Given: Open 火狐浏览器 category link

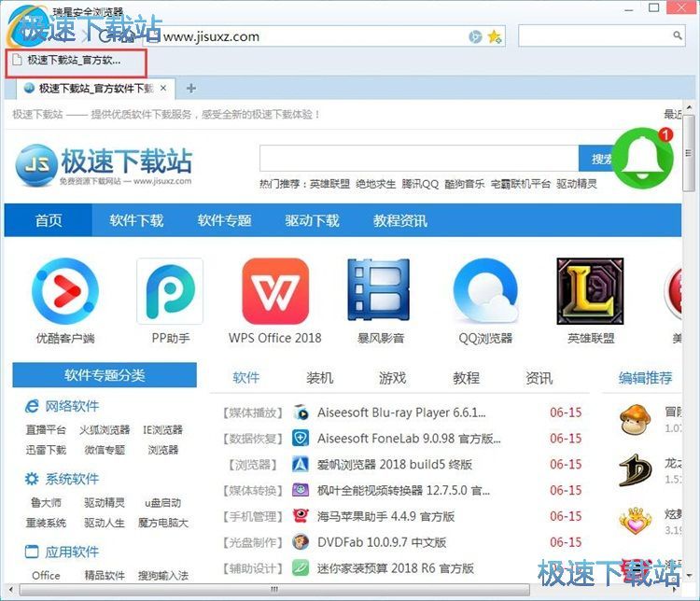Looking at the screenshot, I should (105, 429).
